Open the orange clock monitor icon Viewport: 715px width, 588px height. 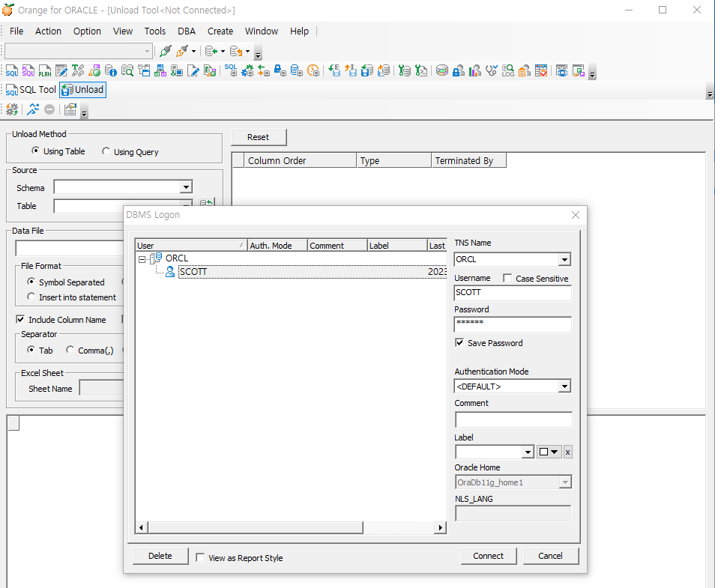313,70
